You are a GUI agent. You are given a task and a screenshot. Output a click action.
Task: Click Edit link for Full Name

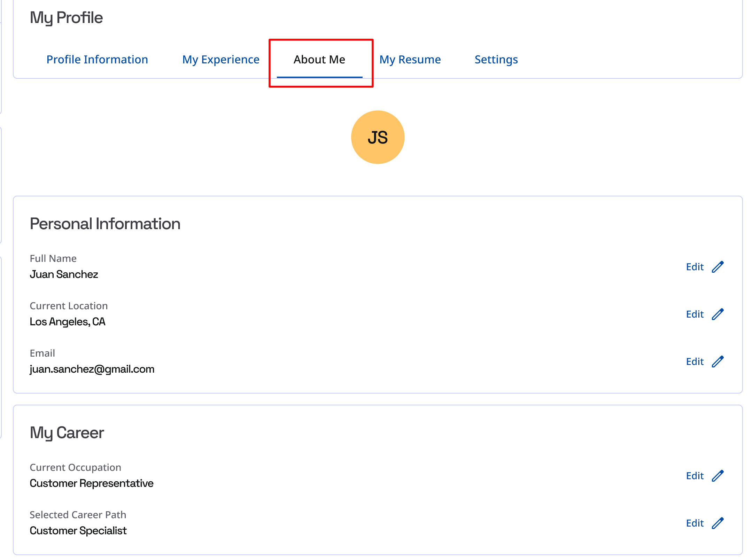pyautogui.click(x=695, y=267)
